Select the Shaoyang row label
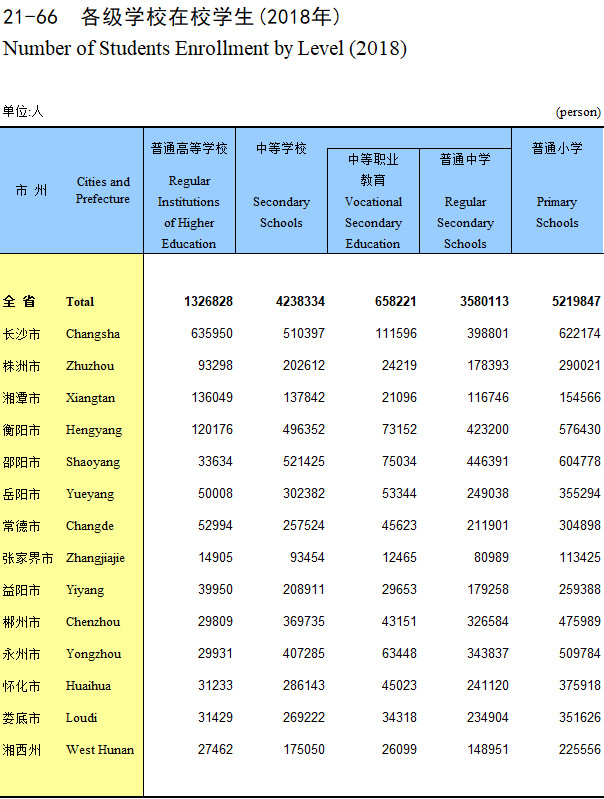Viewport: 604px width, 799px height. tap(93, 462)
